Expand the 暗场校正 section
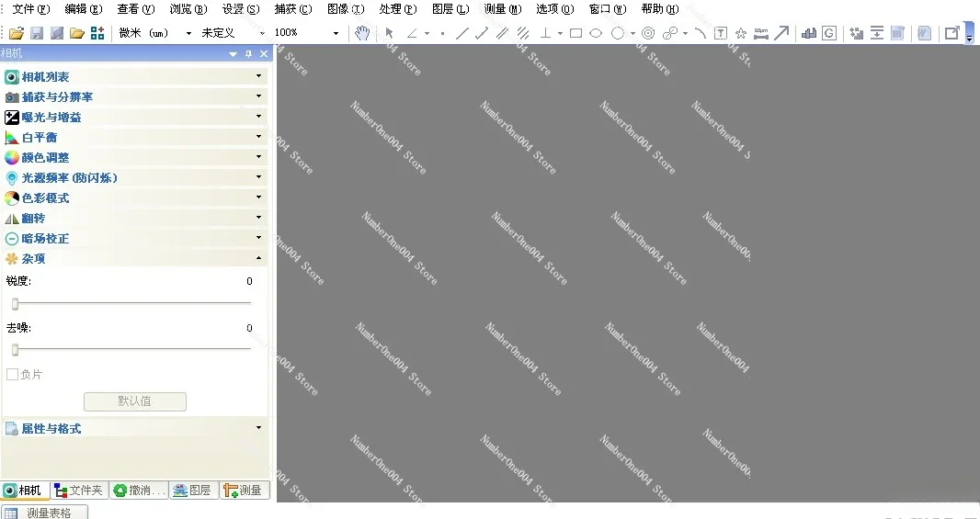This screenshot has width=980, height=519. click(134, 238)
